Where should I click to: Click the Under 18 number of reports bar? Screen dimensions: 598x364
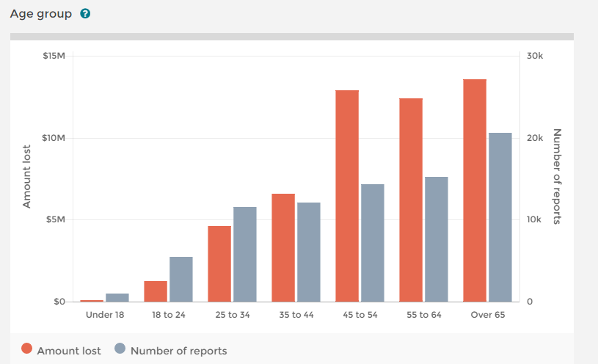(x=117, y=298)
